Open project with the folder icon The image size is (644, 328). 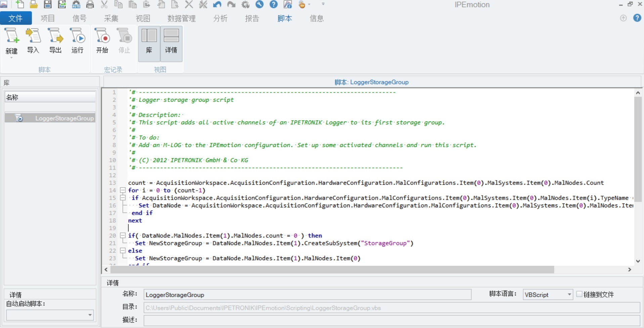pyautogui.click(x=34, y=4)
